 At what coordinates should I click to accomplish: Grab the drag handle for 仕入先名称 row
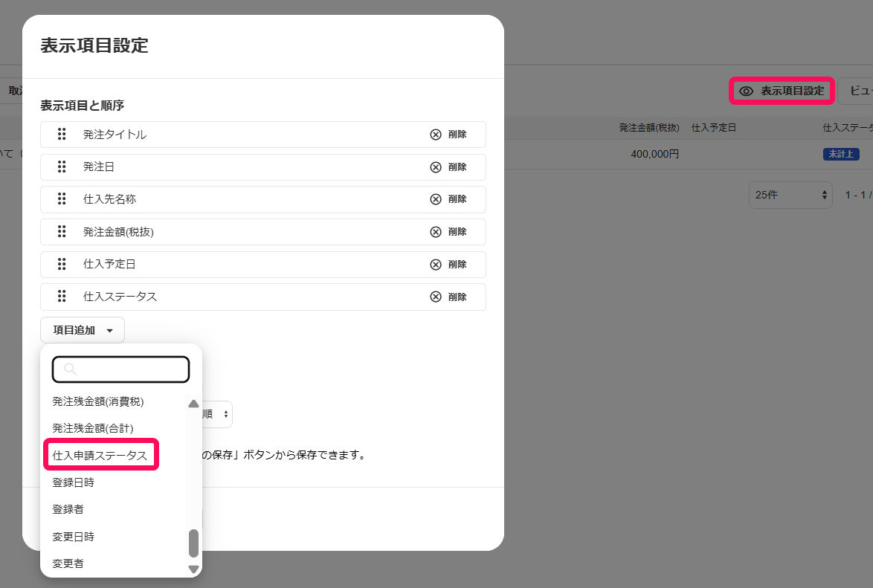pos(62,198)
